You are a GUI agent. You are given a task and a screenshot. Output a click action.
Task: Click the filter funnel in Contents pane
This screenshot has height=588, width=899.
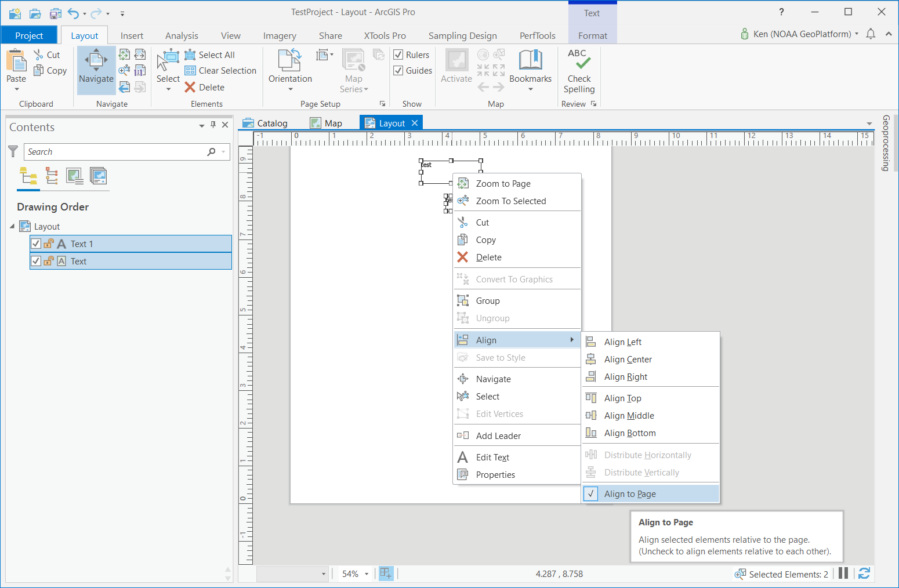click(x=13, y=152)
